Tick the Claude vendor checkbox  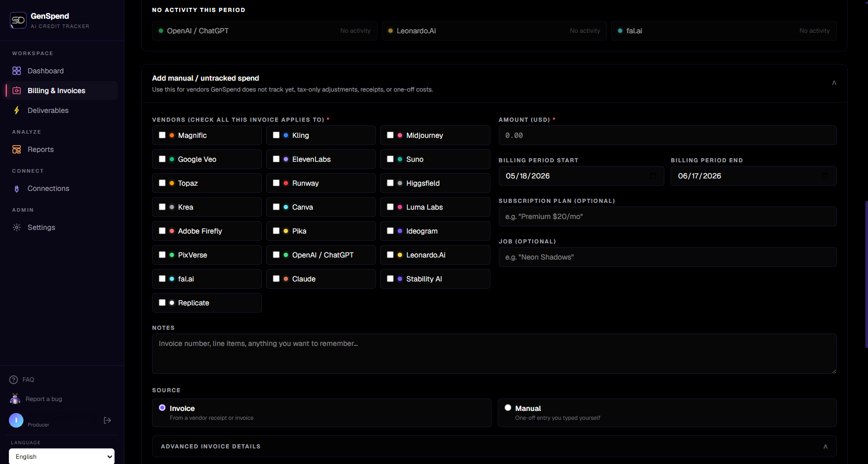[276, 279]
